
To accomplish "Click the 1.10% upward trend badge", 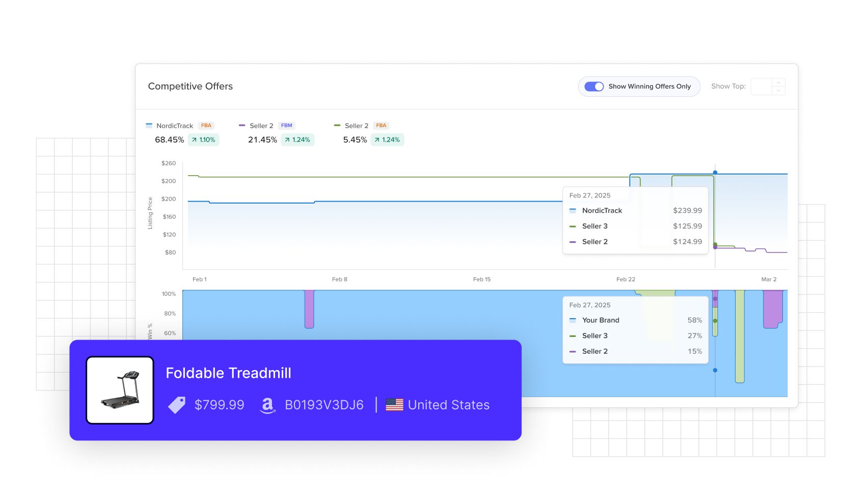I will 204,139.
